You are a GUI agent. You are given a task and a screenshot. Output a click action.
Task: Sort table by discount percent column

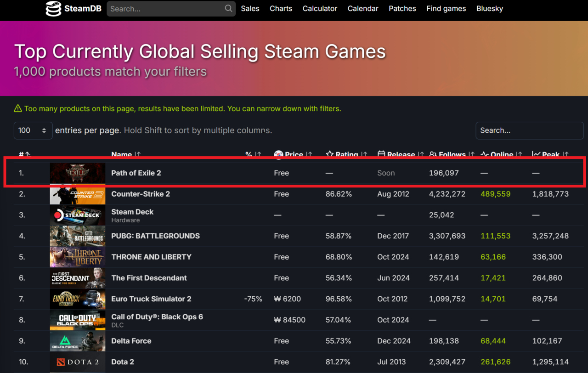[x=249, y=155]
